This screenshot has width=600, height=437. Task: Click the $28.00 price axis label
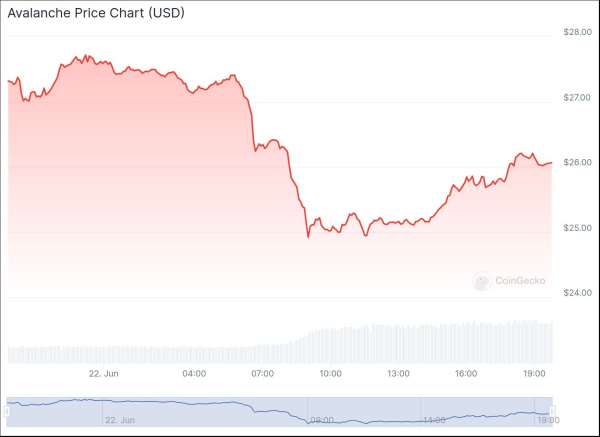click(579, 32)
